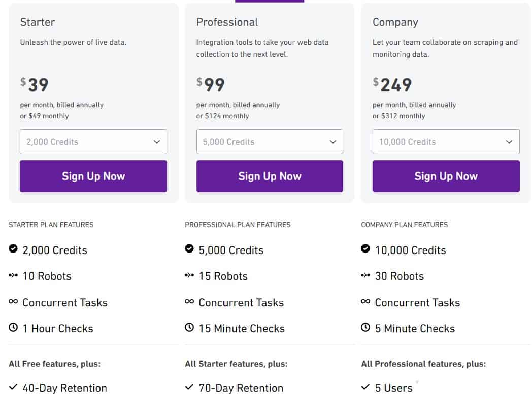This screenshot has width=532, height=410.
Task: Expand the 5,000 Credits selector
Action: (269, 142)
